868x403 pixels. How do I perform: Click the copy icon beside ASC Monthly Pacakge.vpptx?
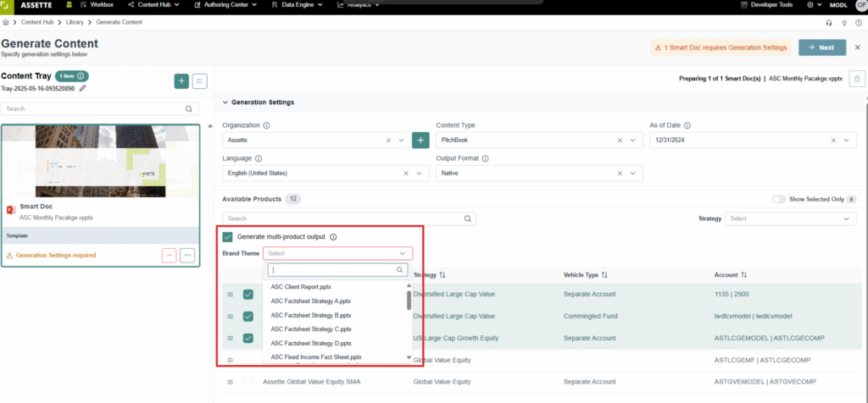(x=856, y=79)
